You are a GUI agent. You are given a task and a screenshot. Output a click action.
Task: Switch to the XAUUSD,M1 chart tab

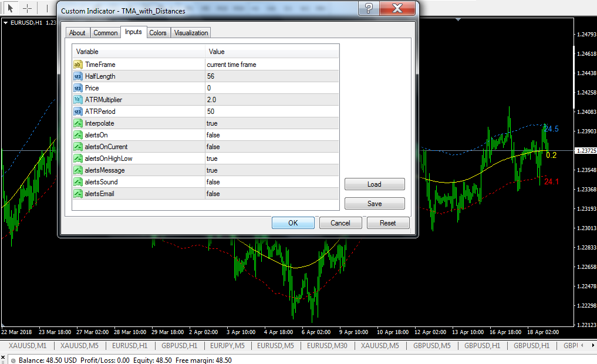point(28,346)
